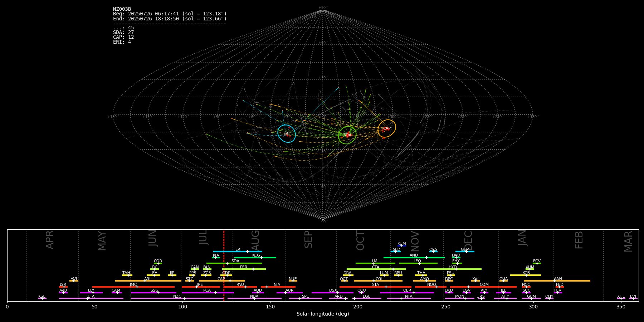Click the ERI cyan bar on the timeline
The width and height of the screenshot is (644, 322).
(x=238, y=252)
